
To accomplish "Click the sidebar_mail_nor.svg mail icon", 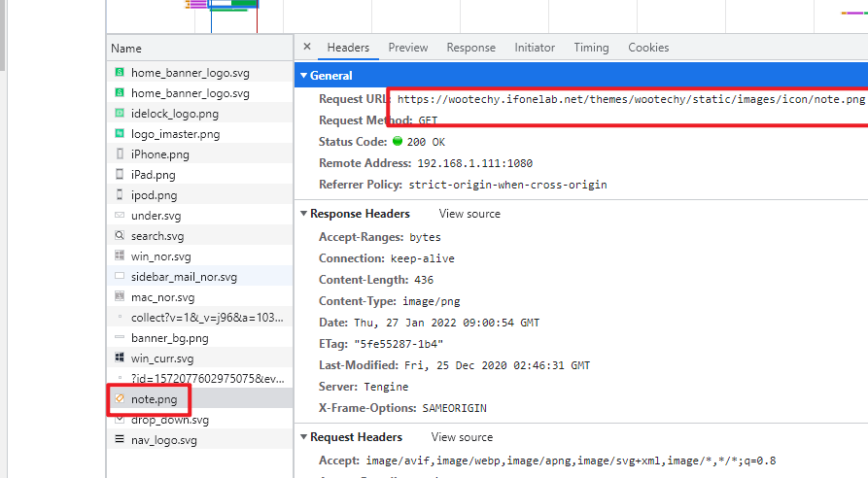I will [120, 277].
